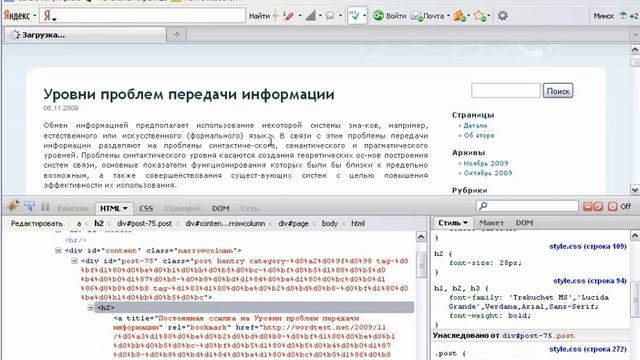The width and height of the screenshot is (640, 360).
Task: Select body in the breadcrumb path
Action: [329, 224]
